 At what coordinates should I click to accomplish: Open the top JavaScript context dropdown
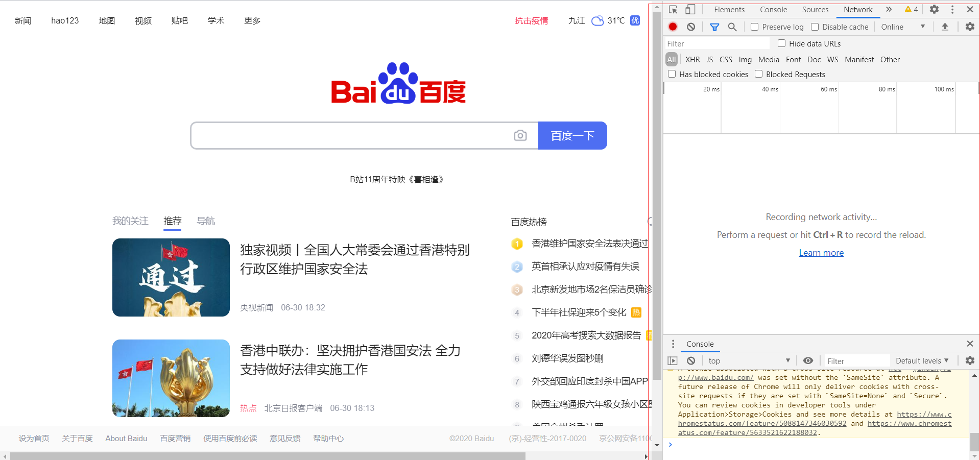(749, 361)
